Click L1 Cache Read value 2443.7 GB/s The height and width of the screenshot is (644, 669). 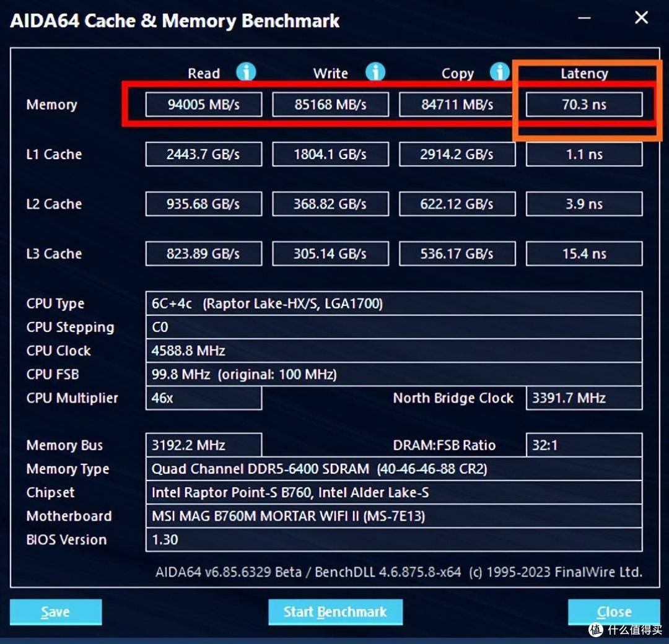[x=204, y=154]
